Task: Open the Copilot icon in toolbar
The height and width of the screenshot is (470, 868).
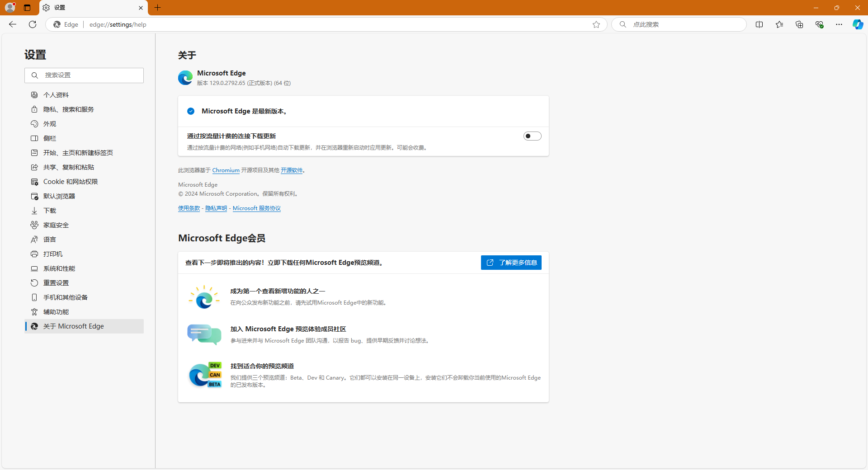Action: [858, 24]
